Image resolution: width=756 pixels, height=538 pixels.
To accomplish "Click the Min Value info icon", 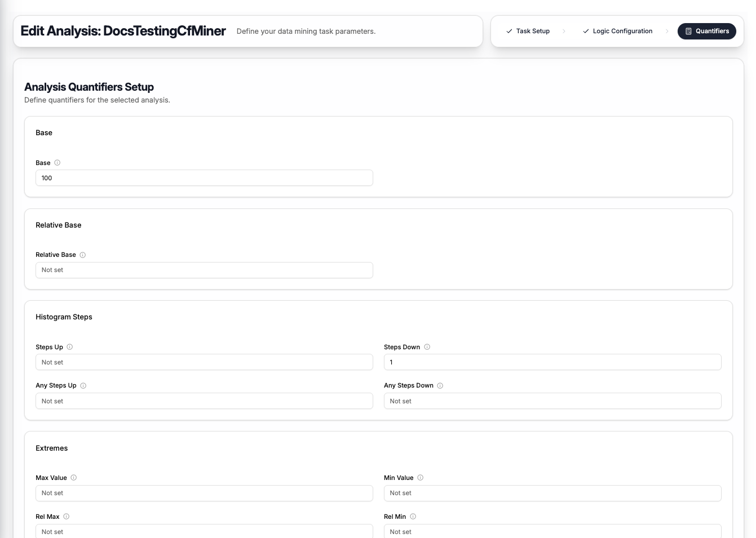I will tap(420, 477).
